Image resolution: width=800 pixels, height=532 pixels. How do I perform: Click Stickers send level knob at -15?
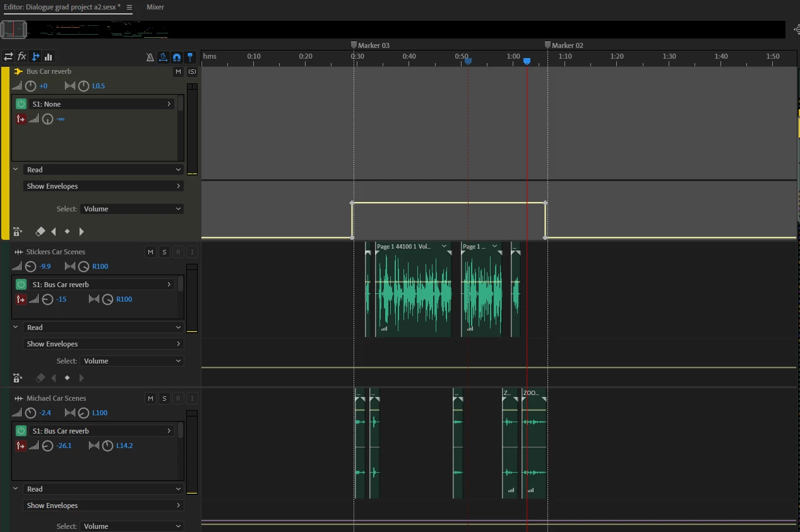pos(47,299)
